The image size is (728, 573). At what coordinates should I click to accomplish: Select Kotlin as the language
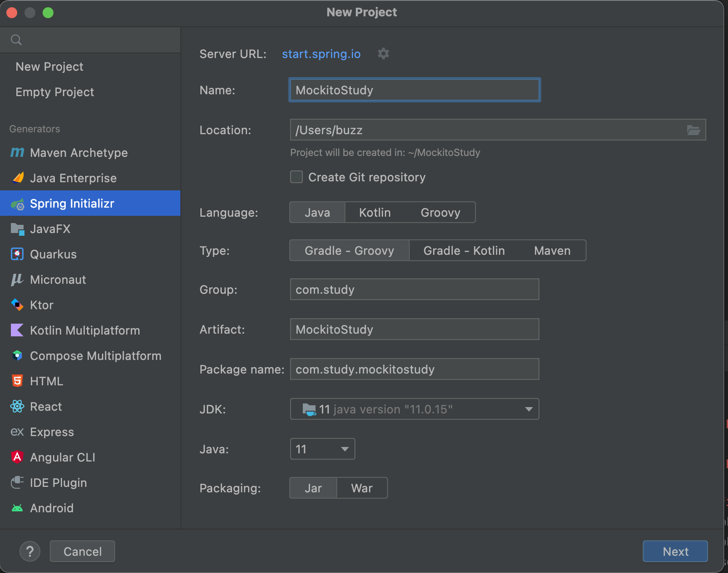(375, 213)
